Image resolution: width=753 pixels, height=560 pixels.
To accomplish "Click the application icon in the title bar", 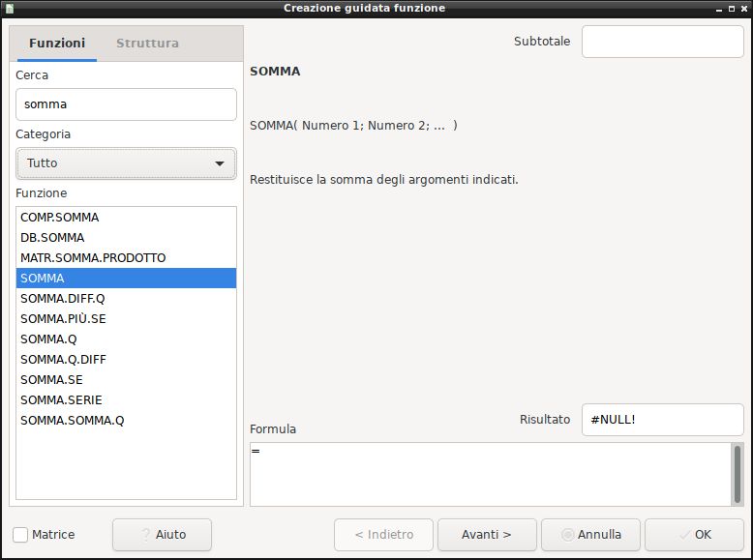I will pyautogui.click(x=9, y=8).
